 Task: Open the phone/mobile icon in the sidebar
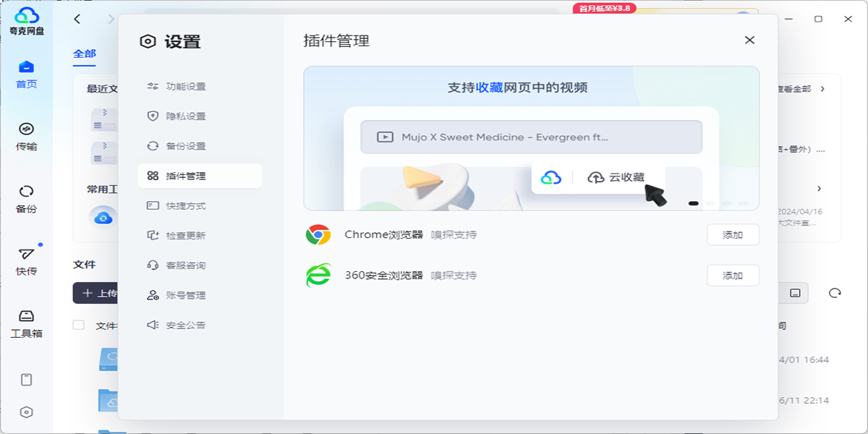(x=27, y=378)
